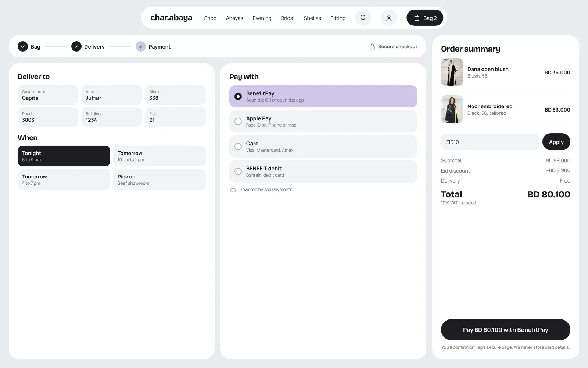The image size is (588, 368).
Task: Choose Tonight 6 to 9 pm slot
Action: click(64, 156)
